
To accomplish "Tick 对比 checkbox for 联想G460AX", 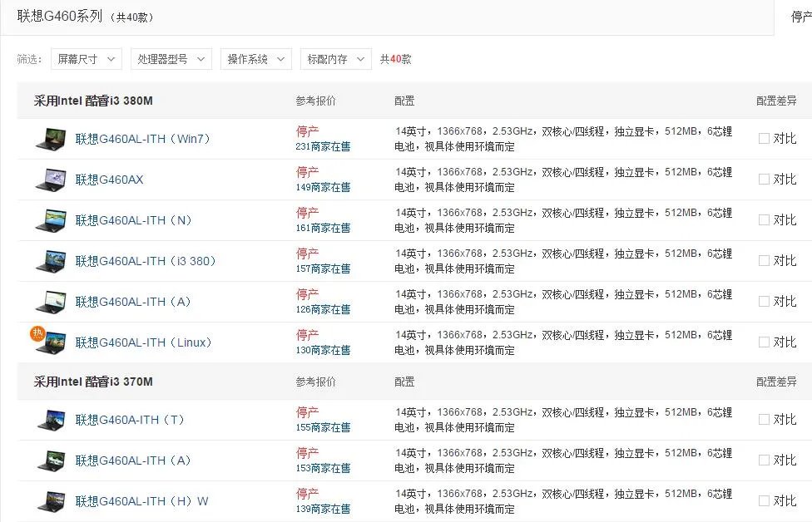I will point(763,180).
